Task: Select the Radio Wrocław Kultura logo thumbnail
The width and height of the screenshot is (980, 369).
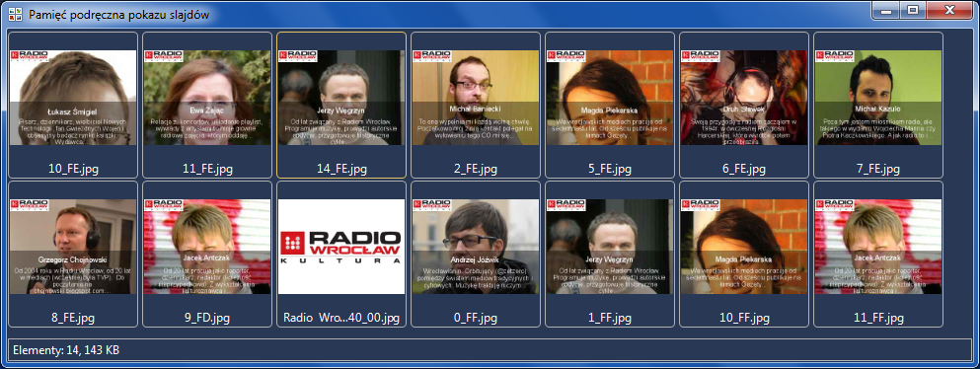Action: (341, 247)
